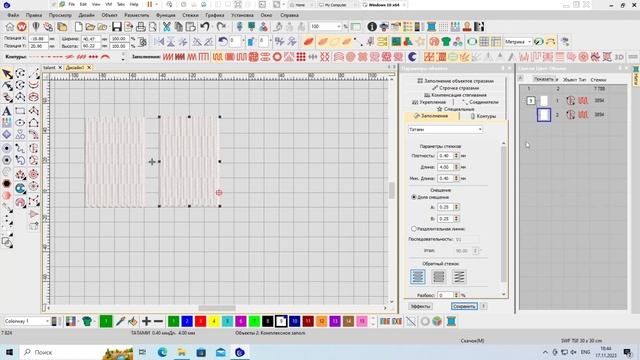Viewport: 640px width, 360px height.
Task: Adjust Плотность value stepper
Action: (456, 156)
